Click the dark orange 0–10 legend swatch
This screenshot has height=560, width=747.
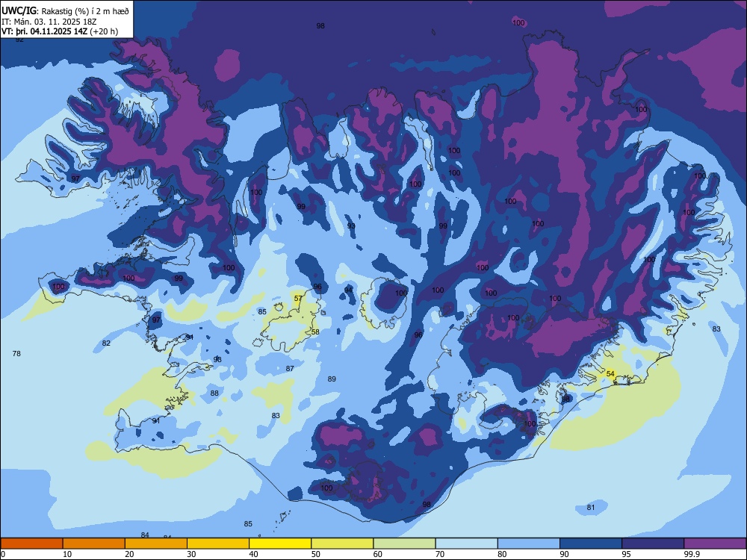point(31,544)
